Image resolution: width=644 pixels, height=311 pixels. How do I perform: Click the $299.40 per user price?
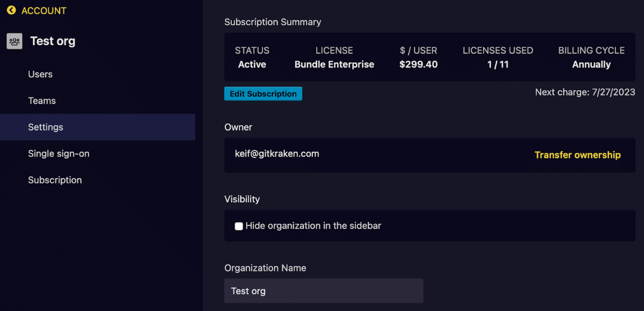419,64
